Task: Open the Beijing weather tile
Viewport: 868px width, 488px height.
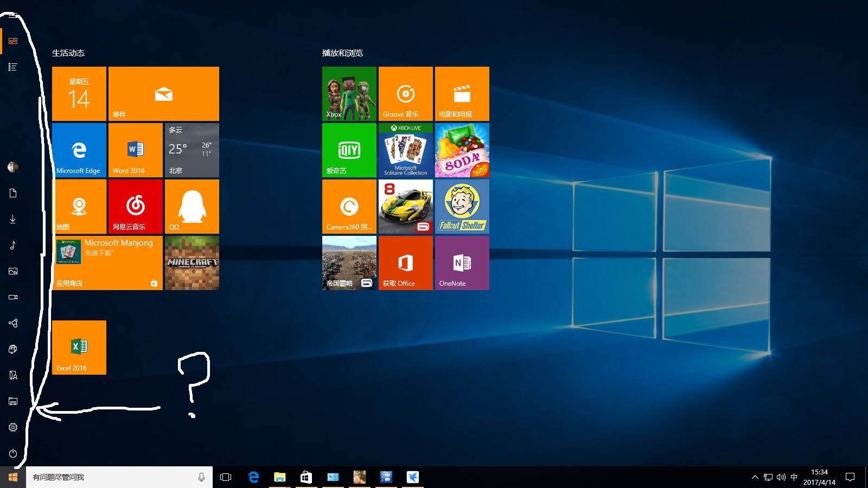Action: pos(192,150)
